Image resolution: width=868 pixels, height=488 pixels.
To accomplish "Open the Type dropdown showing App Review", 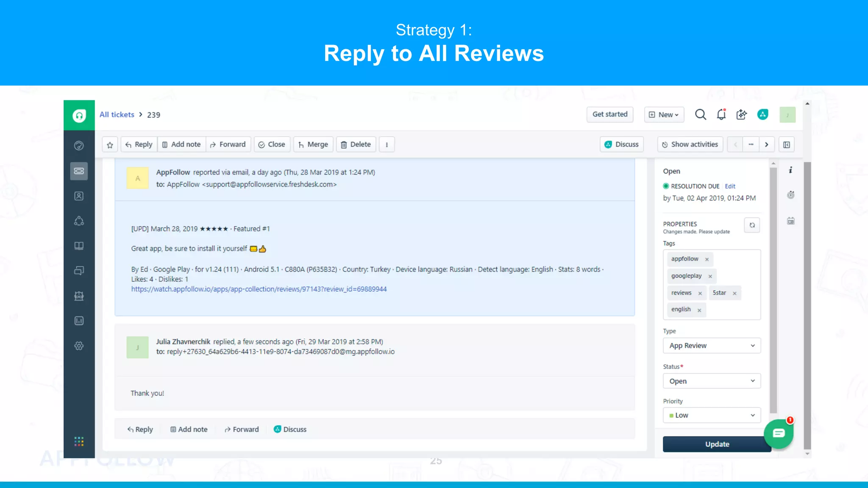I will 712,346.
